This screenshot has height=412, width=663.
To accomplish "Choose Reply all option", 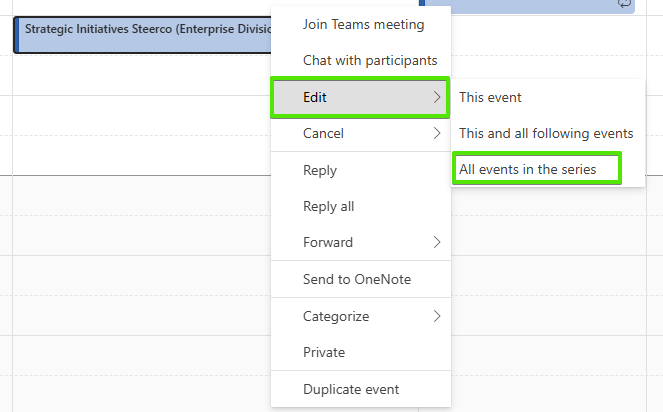I will (x=328, y=206).
